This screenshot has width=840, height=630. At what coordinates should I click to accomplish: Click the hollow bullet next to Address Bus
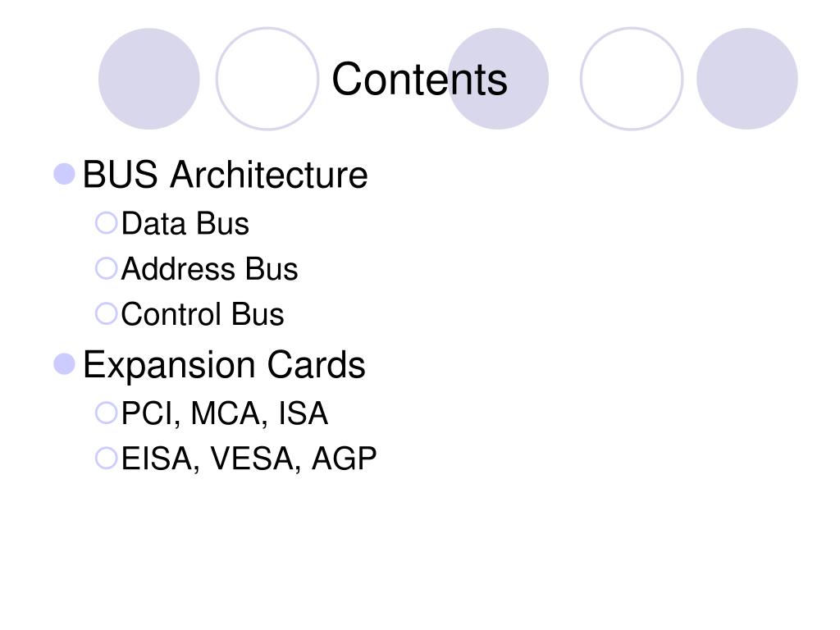coord(106,268)
